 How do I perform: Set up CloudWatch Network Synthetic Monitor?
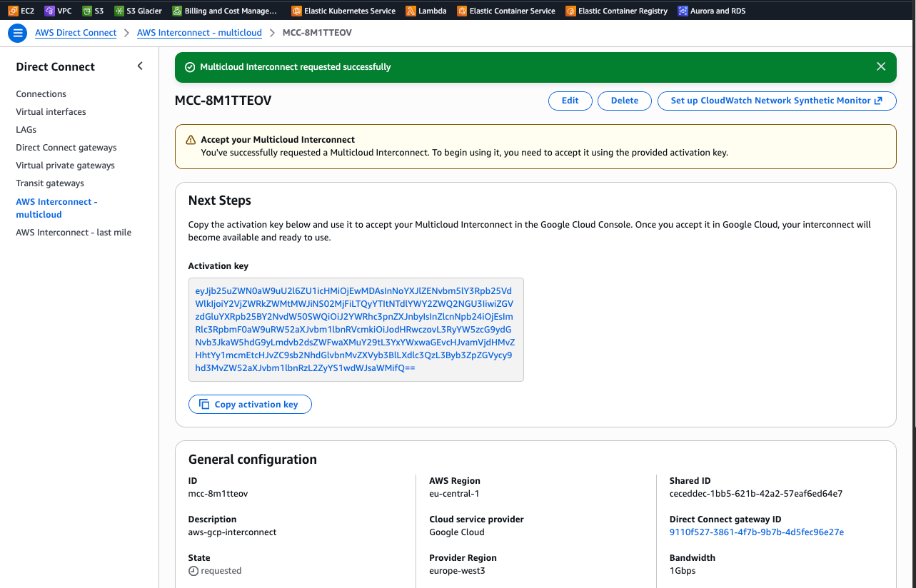776,101
